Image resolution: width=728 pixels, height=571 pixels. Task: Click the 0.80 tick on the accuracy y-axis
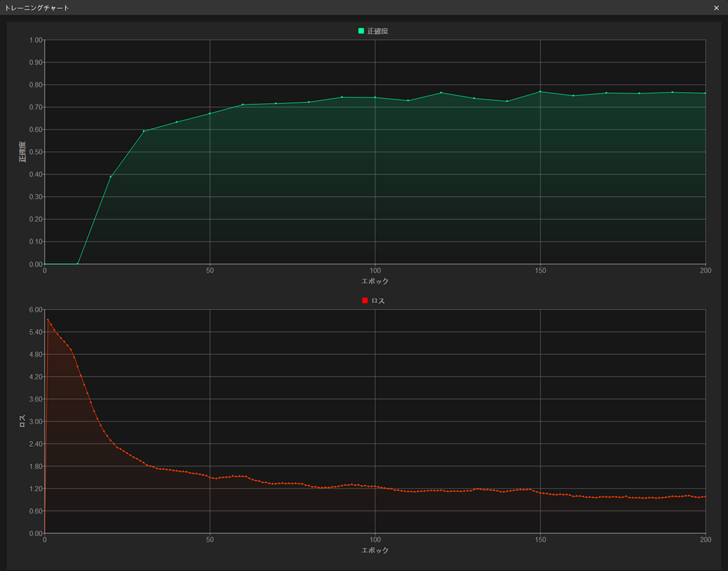tap(36, 85)
